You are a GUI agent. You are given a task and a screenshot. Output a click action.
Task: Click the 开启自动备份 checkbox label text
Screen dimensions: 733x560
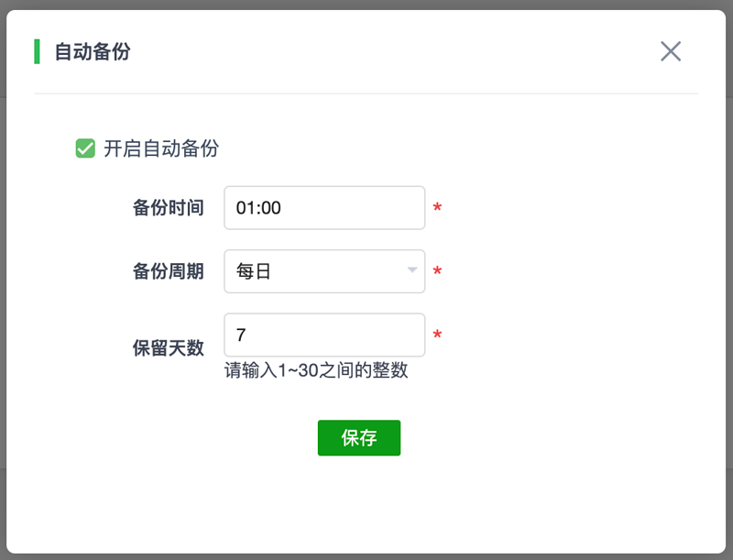(161, 148)
